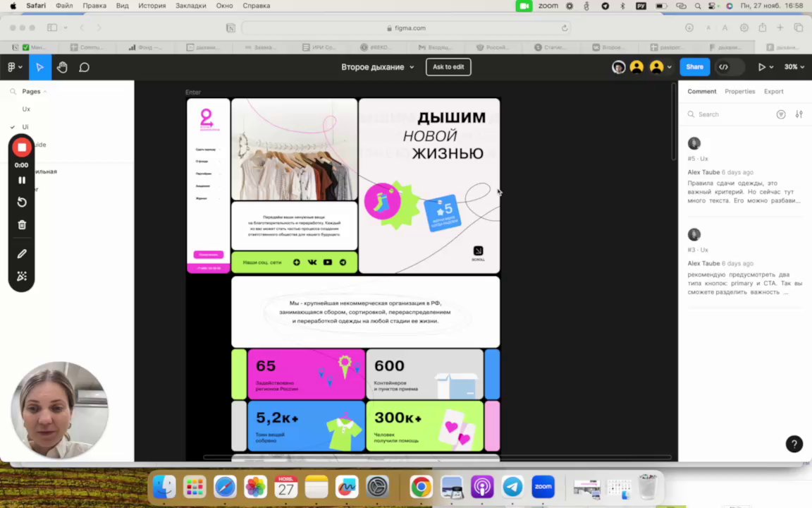This screenshot has width=812, height=508.
Task: Switch to the Properties tab
Action: [x=739, y=91]
